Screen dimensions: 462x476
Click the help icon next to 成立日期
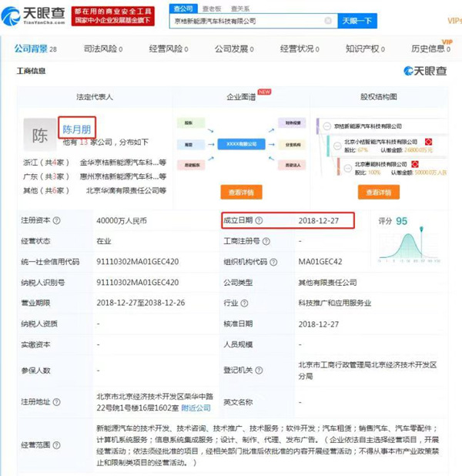(259, 221)
